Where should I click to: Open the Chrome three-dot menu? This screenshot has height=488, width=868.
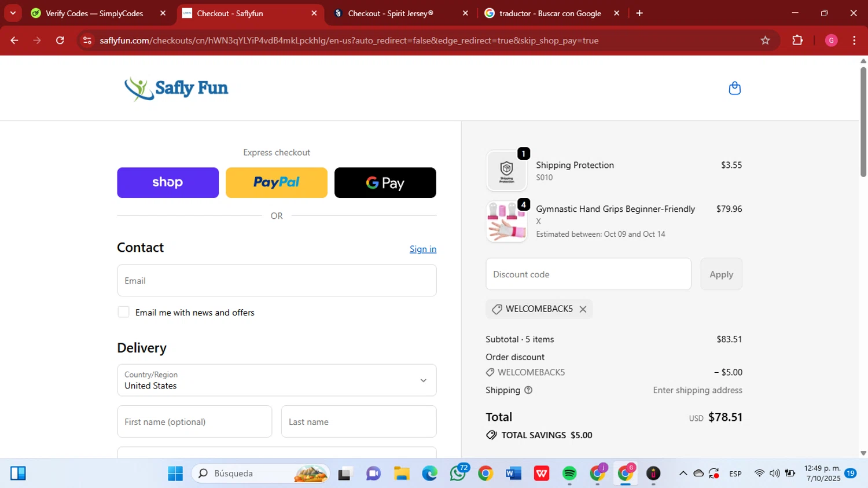(854, 41)
